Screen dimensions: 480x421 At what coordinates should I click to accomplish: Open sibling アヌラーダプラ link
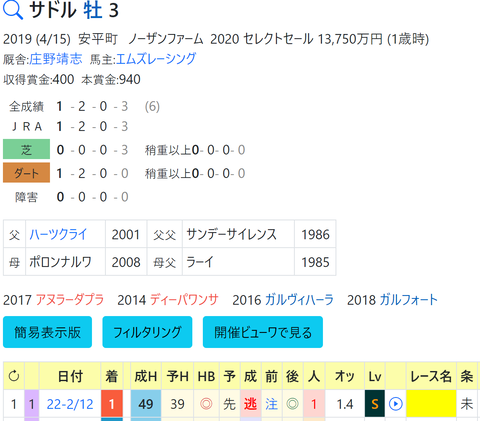pos(70,300)
